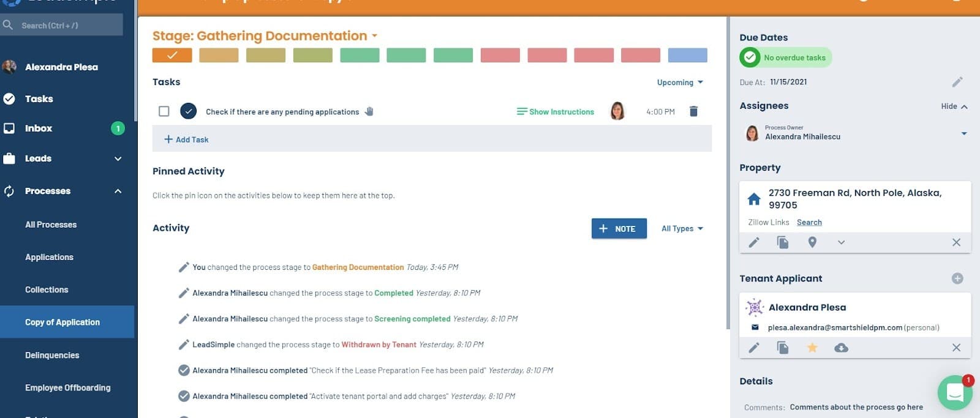Click the star icon on tenant applicant
Image resolution: width=980 pixels, height=418 pixels.
click(x=812, y=348)
